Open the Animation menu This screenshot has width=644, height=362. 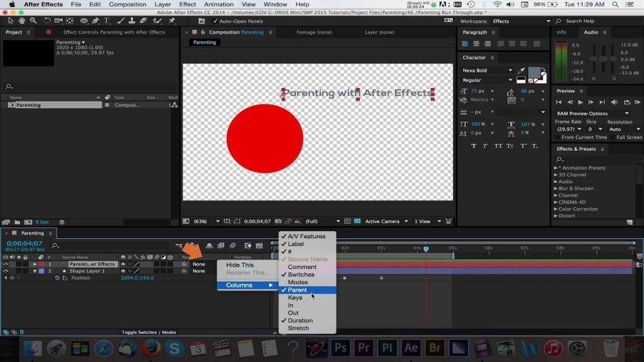pyautogui.click(x=219, y=4)
